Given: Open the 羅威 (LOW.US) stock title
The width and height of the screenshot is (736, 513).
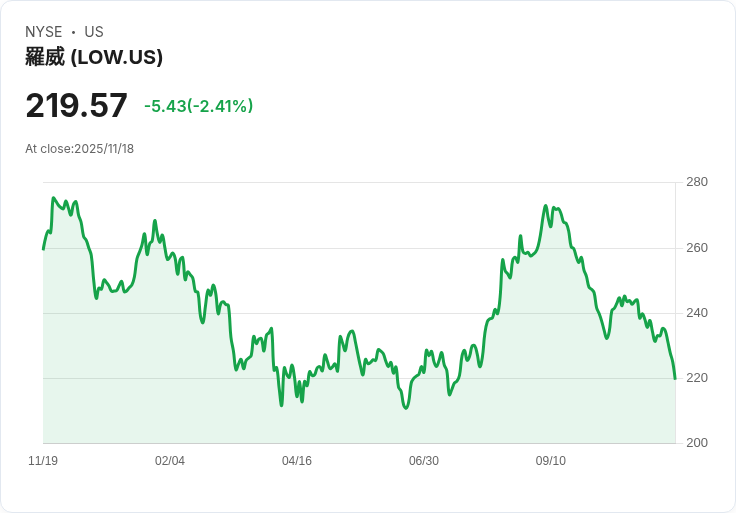Looking at the screenshot, I should tap(94, 57).
